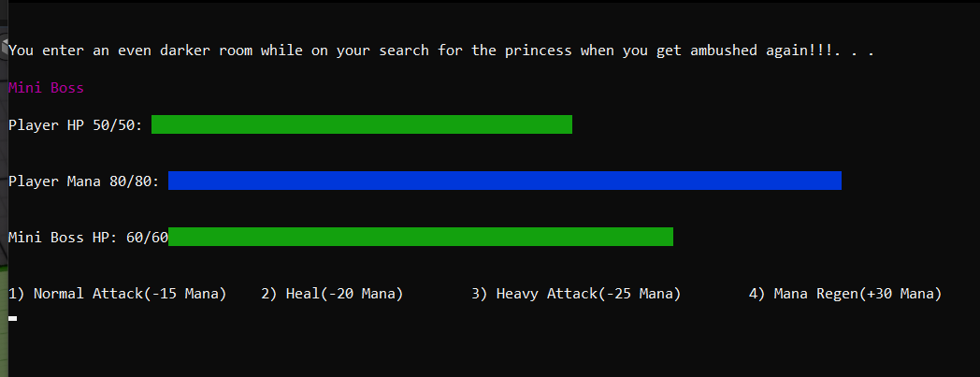Image resolution: width=980 pixels, height=377 pixels.
Task: Click the right end of the mana bar
Action: [x=837, y=181]
